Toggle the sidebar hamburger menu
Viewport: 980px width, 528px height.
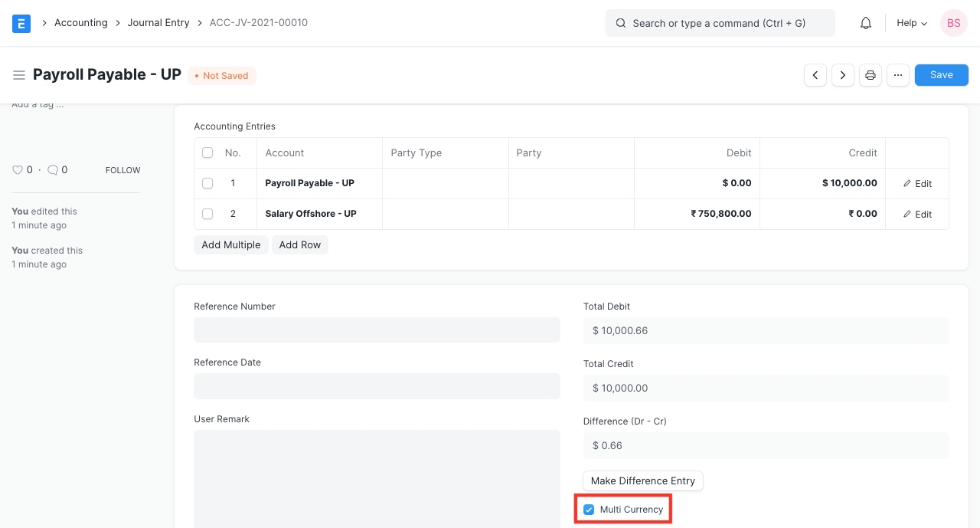pos(19,75)
